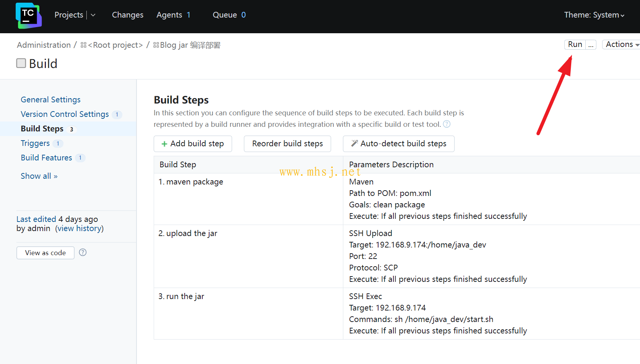Click Reorder build steps button
640x364 pixels.
288,144
